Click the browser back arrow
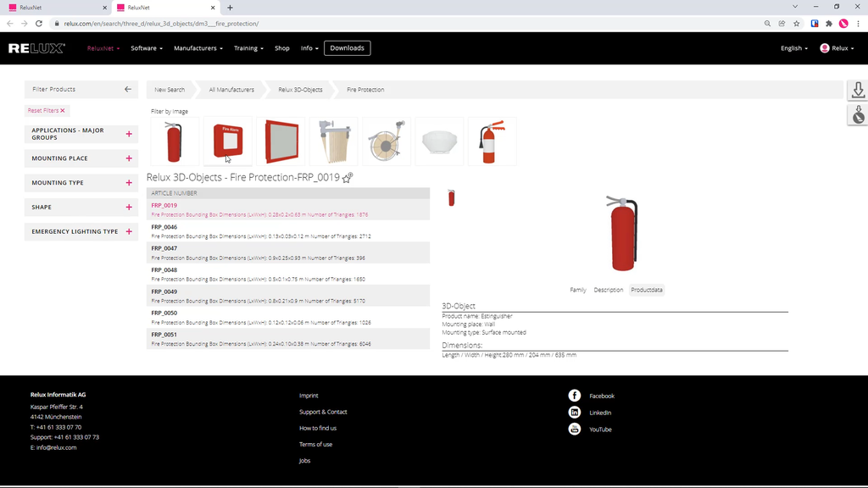Image resolution: width=868 pixels, height=488 pixels. [10, 23]
